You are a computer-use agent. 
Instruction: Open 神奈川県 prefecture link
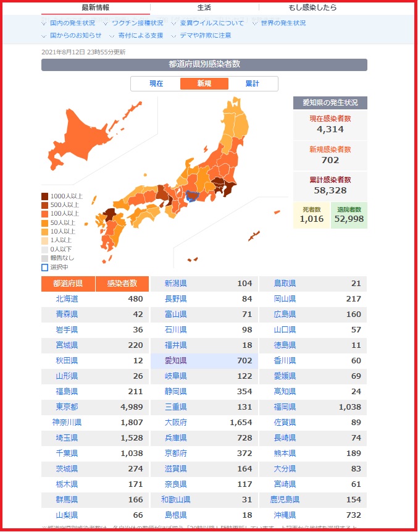(67, 423)
